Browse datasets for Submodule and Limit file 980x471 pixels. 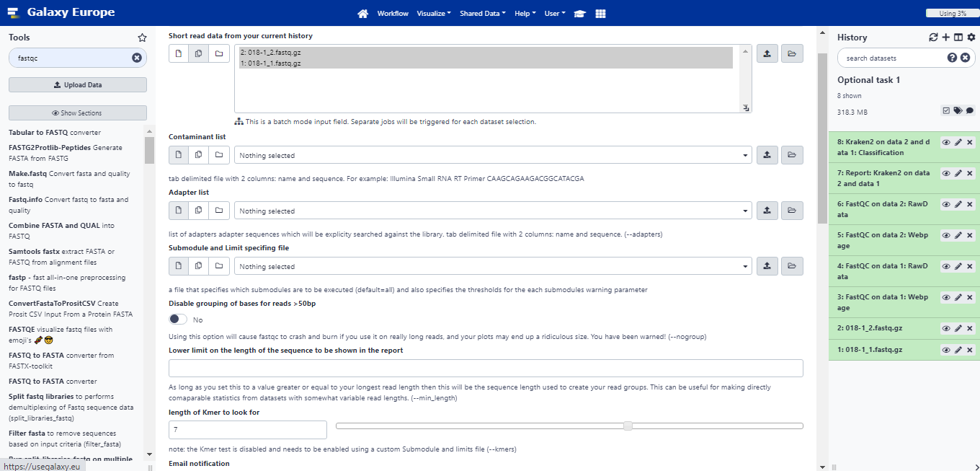pyautogui.click(x=792, y=266)
